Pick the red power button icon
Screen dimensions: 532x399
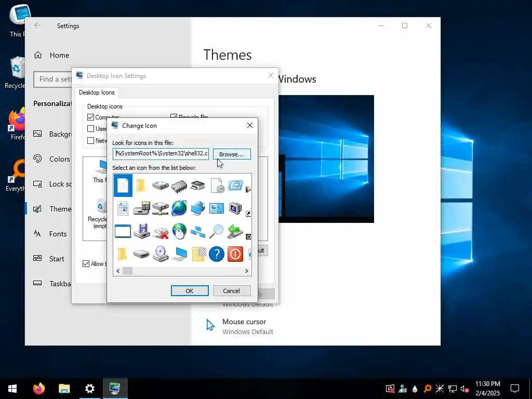pos(235,254)
